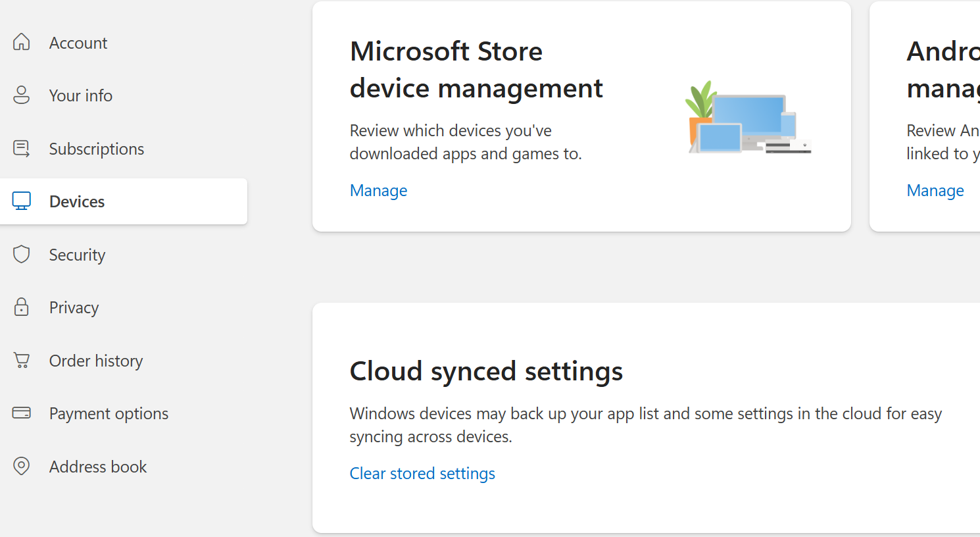This screenshot has height=537, width=980.
Task: Click the credit card icon for Payment options
Action: pyautogui.click(x=22, y=413)
